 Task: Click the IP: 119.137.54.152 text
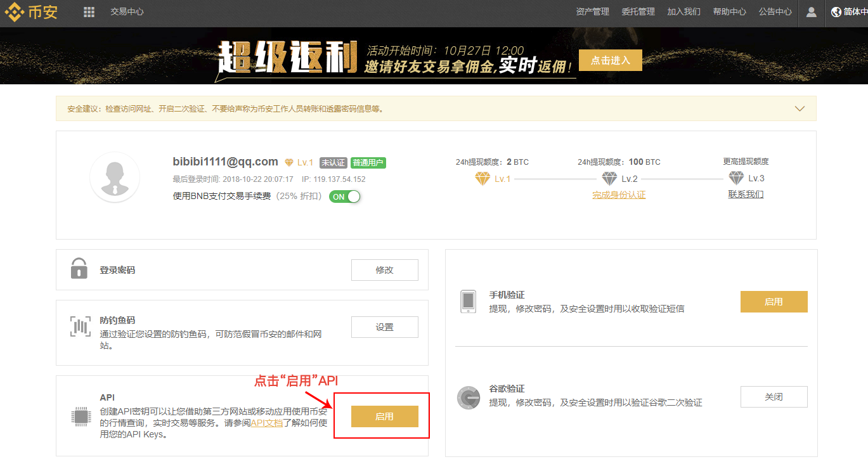(x=334, y=179)
